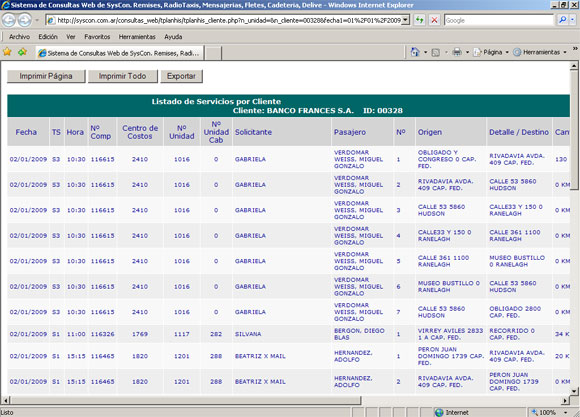Image resolution: width=580 pixels, height=417 pixels.
Task: Open the search provider dropdown arrow
Action: coord(572,20)
